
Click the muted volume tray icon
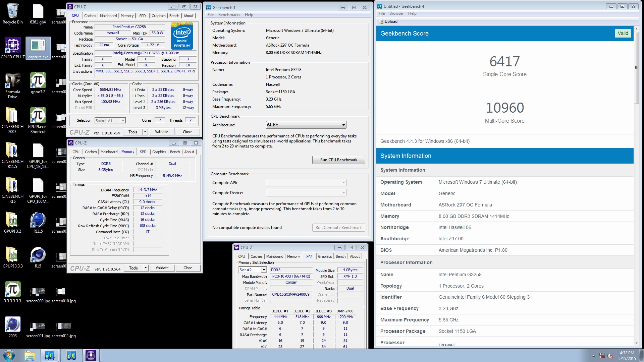point(610,356)
